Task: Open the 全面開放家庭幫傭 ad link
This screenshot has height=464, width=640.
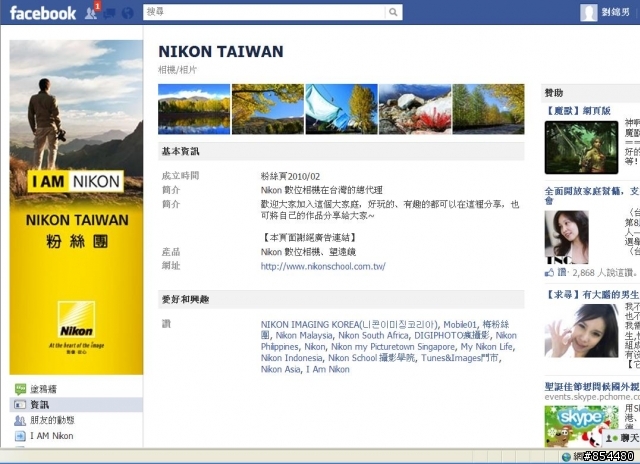Action: click(592, 195)
